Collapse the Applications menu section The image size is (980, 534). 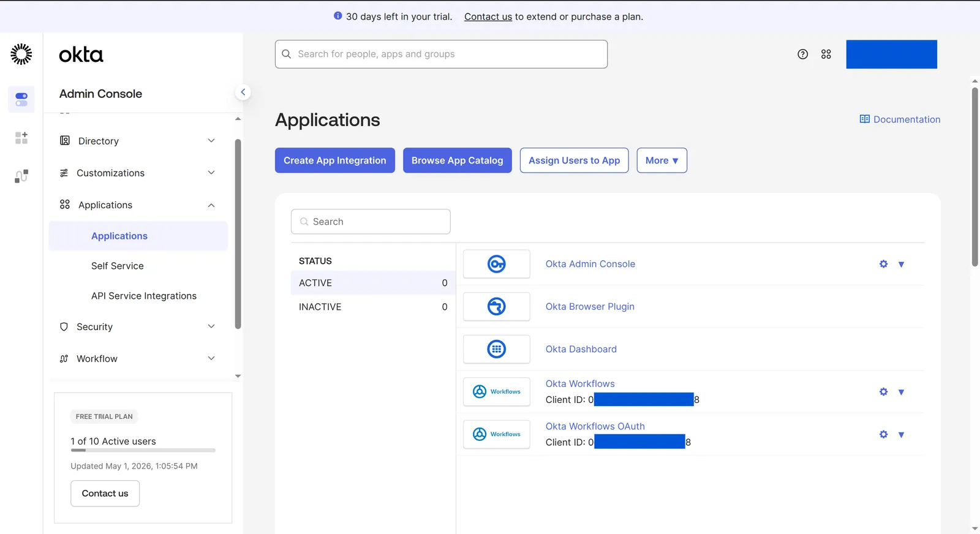(138, 205)
